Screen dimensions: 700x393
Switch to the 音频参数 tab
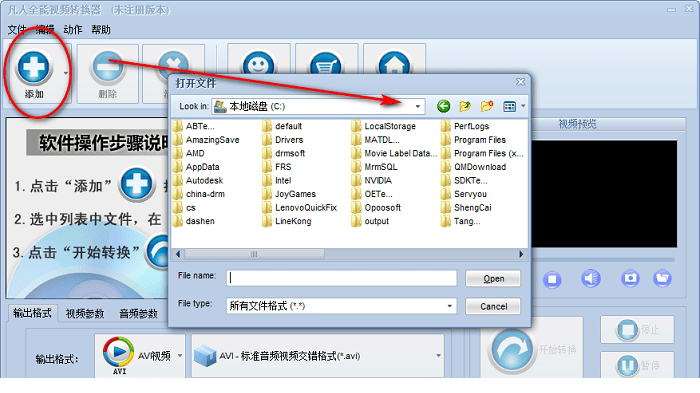tap(138, 314)
